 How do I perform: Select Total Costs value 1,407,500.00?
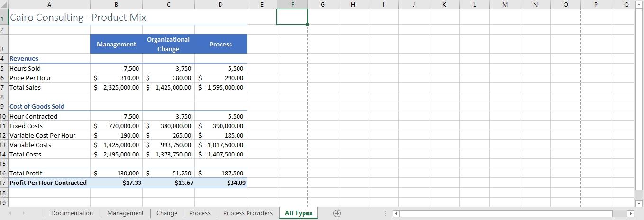(x=221, y=154)
